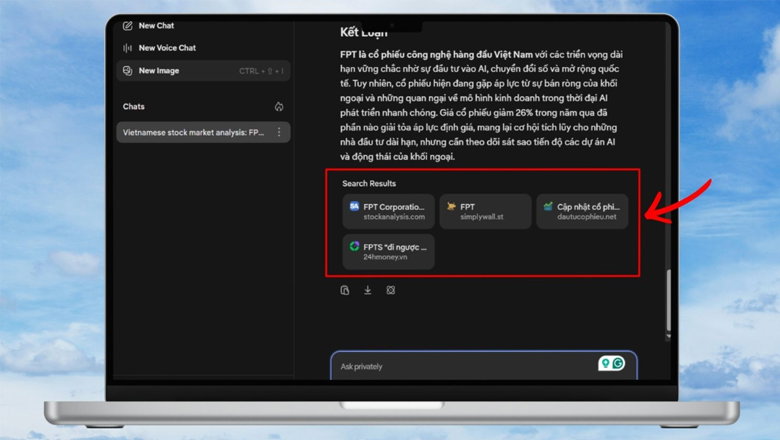Download the response with the download icon

[368, 290]
